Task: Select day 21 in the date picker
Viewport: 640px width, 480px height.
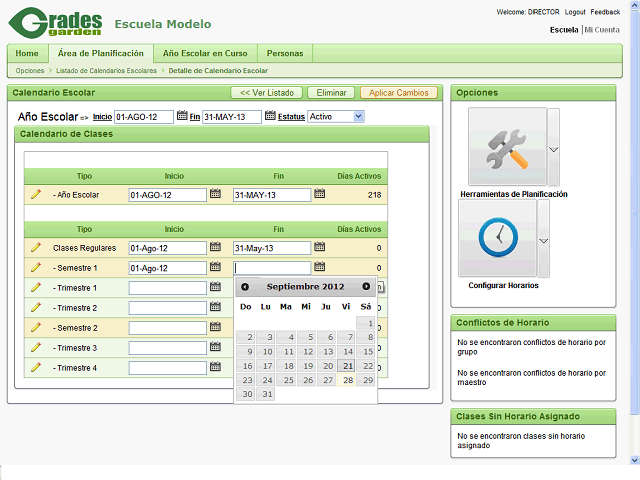Action: click(346, 366)
